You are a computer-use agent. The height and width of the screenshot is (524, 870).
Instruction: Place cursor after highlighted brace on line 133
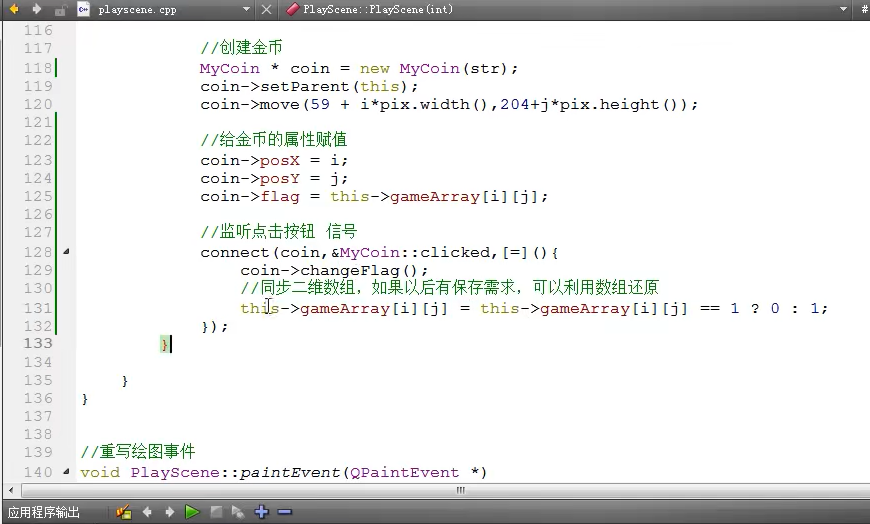point(170,344)
